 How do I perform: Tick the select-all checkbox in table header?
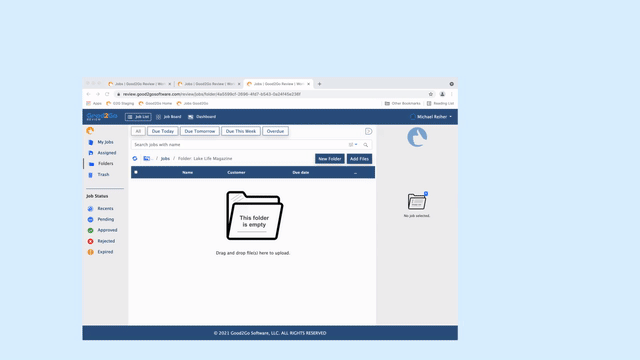(136, 172)
